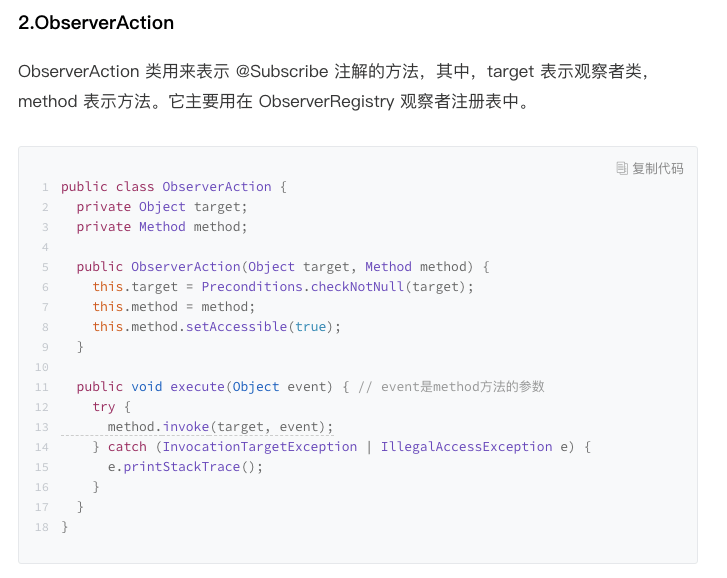Click the 'private Object target' declaration line
Viewport: 727px width, 578px height.
(x=161, y=207)
